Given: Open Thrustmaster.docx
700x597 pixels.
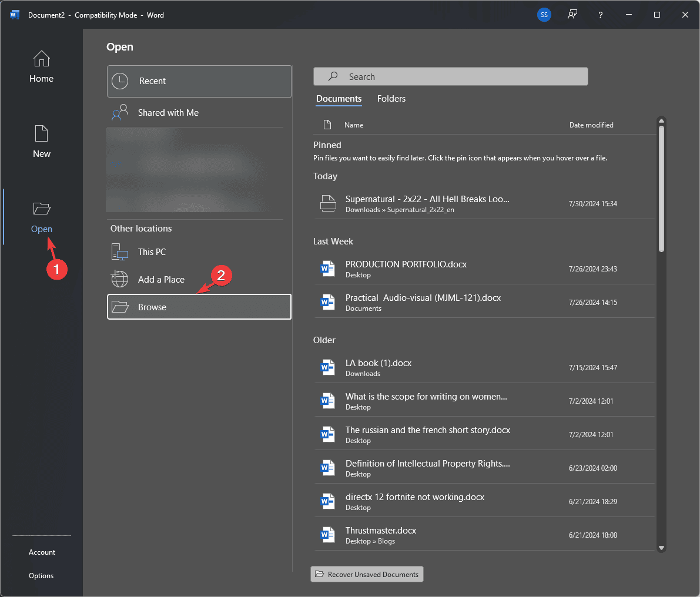Looking at the screenshot, I should (485, 535).
